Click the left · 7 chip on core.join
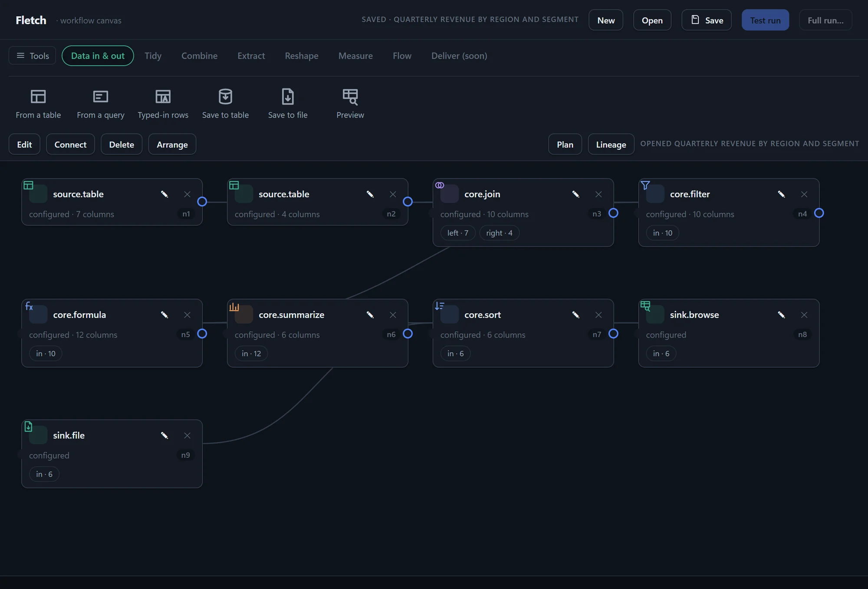Screen dimensions: 868x589 tap(458, 233)
